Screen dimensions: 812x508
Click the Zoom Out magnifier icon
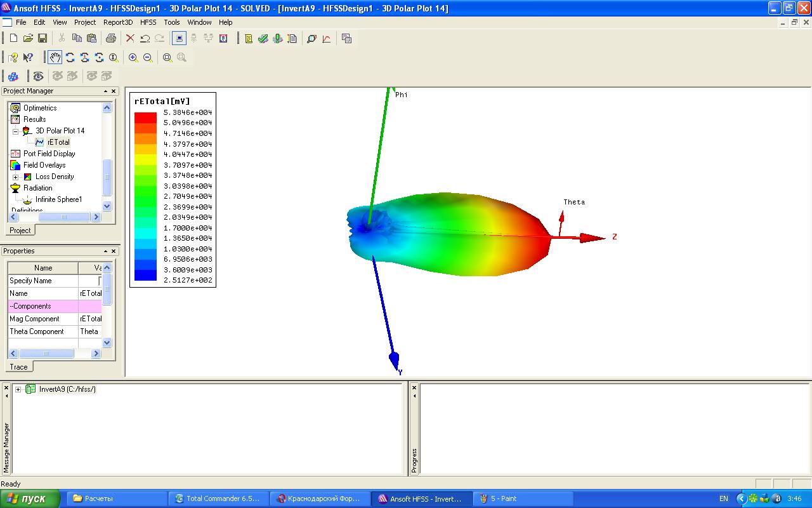tap(148, 58)
